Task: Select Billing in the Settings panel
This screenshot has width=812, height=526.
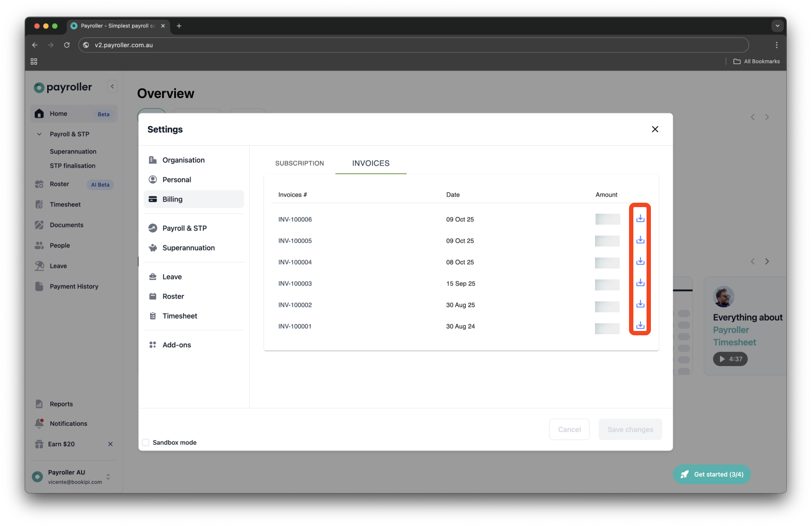Action: pyautogui.click(x=172, y=199)
